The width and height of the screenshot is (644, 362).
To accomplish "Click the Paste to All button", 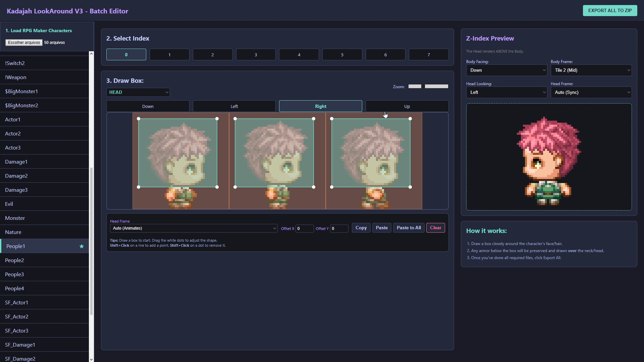I will click(x=409, y=228).
